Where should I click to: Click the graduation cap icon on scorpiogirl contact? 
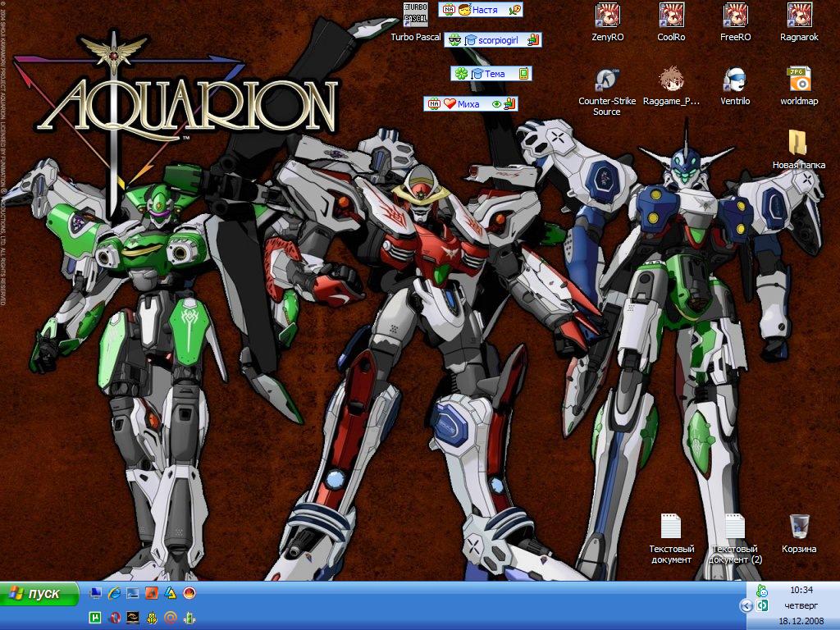470,40
